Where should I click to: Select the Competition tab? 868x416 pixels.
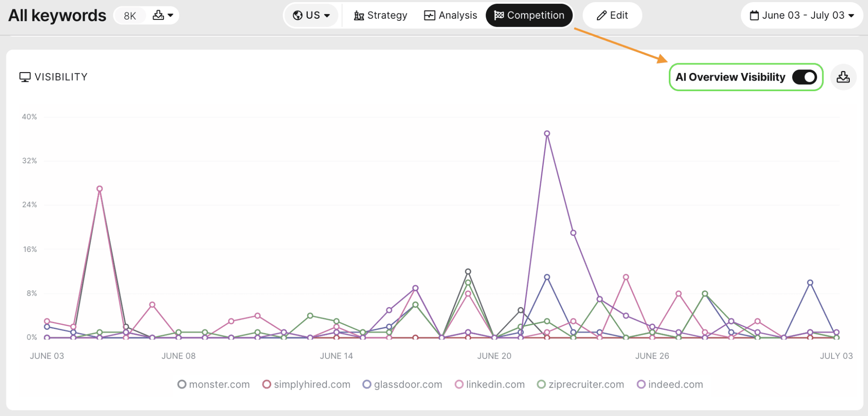529,15
